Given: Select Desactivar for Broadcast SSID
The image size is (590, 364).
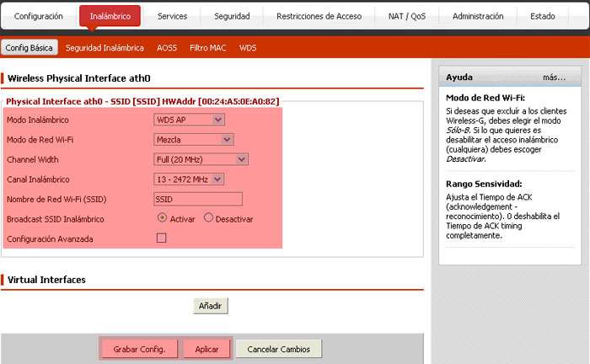Looking at the screenshot, I should pyautogui.click(x=208, y=218).
